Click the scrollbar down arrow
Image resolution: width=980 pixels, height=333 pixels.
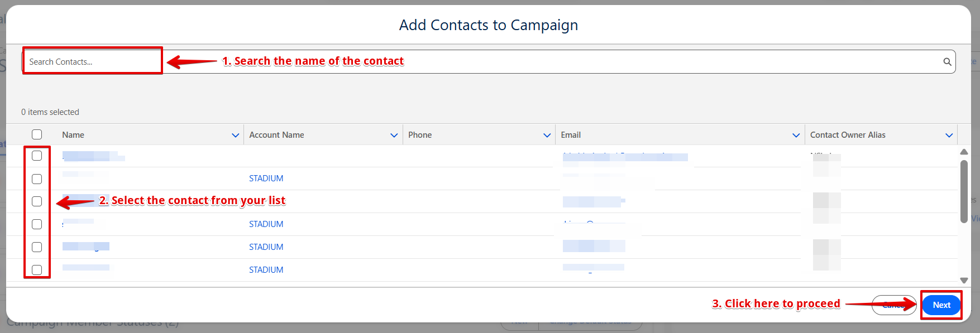[x=964, y=281]
